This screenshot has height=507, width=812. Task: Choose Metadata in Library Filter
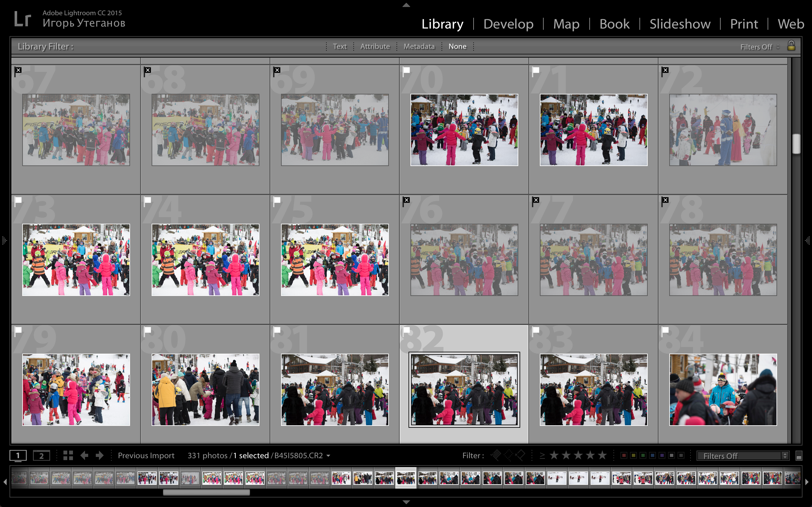coord(419,46)
